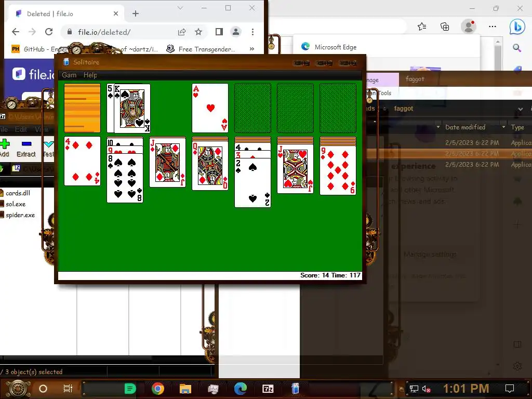Open 7-Zip from taskbar
Screen dimensions: 532x399
[268, 389]
